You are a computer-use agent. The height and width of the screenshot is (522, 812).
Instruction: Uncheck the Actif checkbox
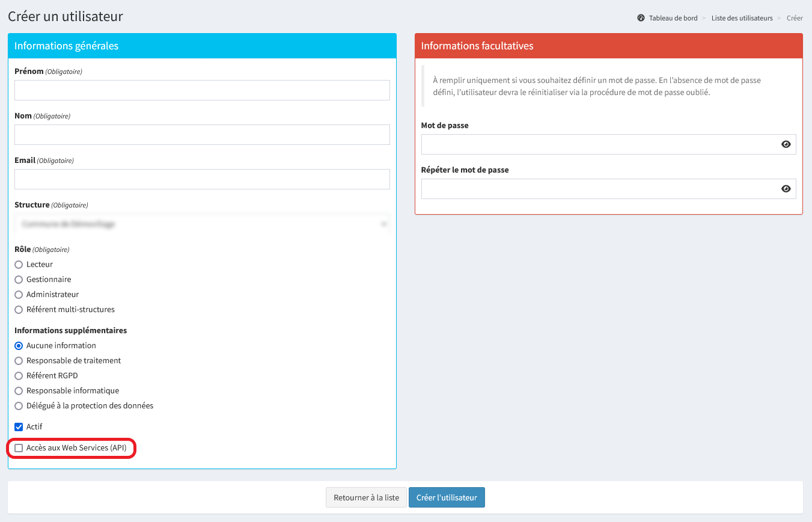point(19,427)
